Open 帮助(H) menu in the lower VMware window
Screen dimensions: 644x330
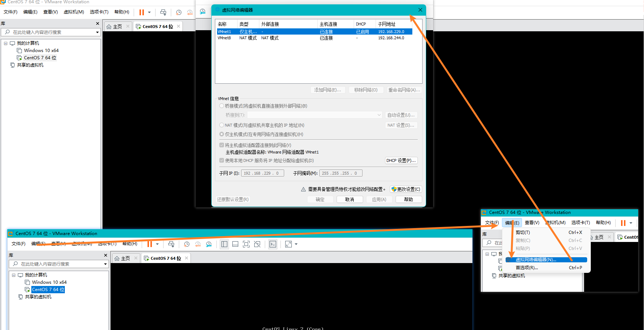coord(130,244)
